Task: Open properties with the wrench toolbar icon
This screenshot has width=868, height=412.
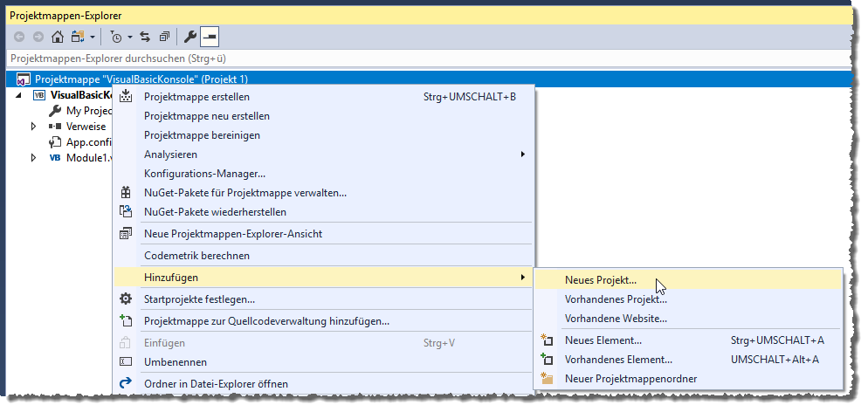Action: pyautogui.click(x=189, y=37)
